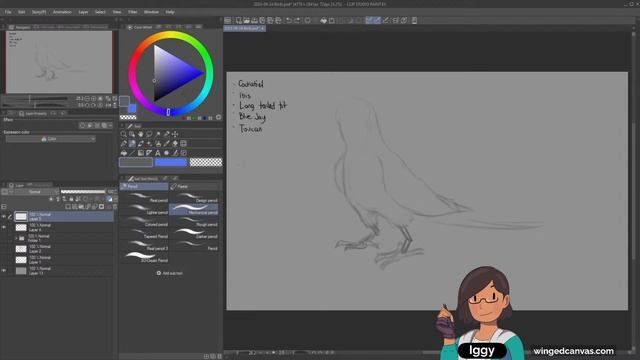
Task: Select the Fill bucket tool
Action: 123,153
